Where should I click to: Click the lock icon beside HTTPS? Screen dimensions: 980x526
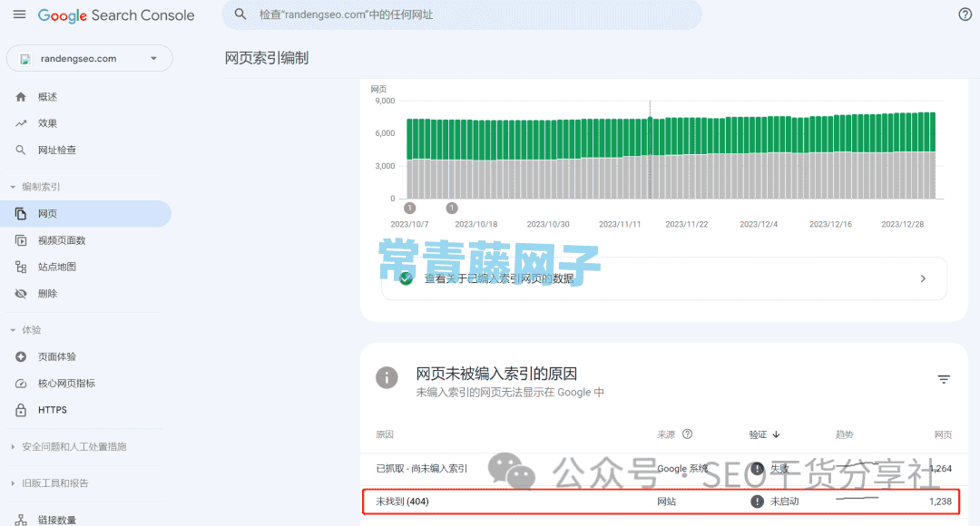click(21, 410)
